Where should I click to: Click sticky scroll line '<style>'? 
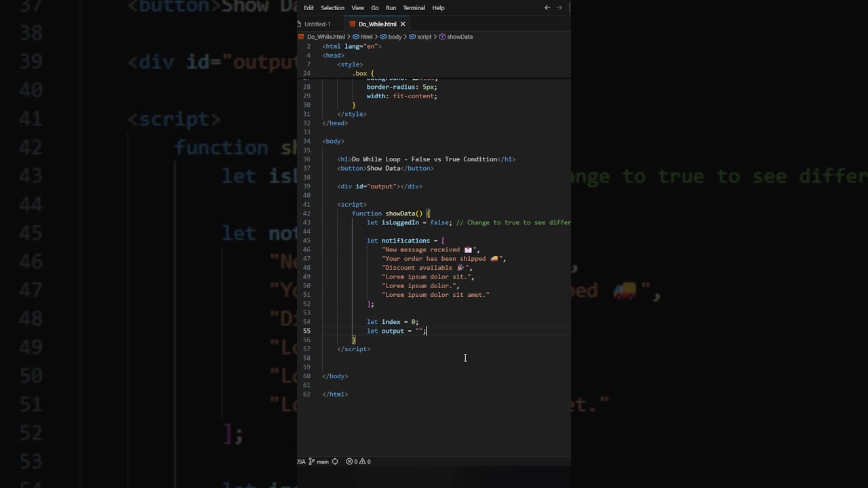tap(350, 64)
